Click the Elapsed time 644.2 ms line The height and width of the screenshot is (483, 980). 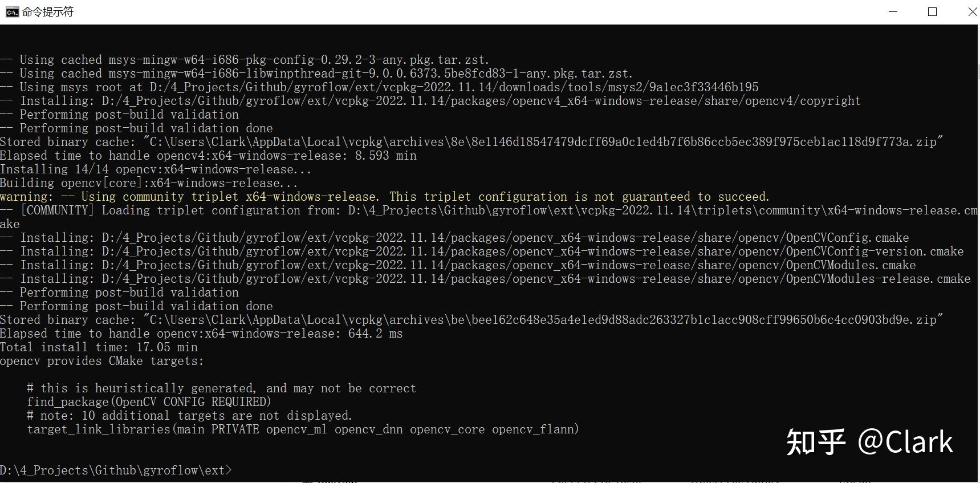click(201, 333)
